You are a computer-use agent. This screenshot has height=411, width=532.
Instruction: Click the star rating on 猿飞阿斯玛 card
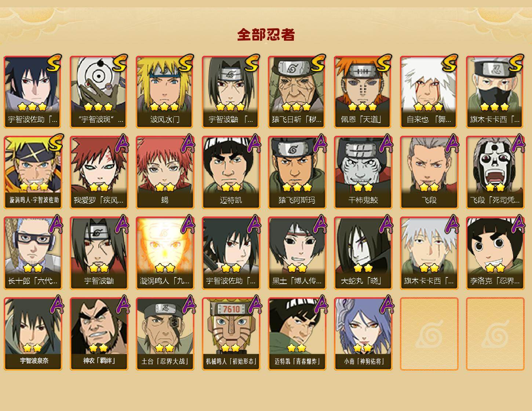(x=297, y=188)
